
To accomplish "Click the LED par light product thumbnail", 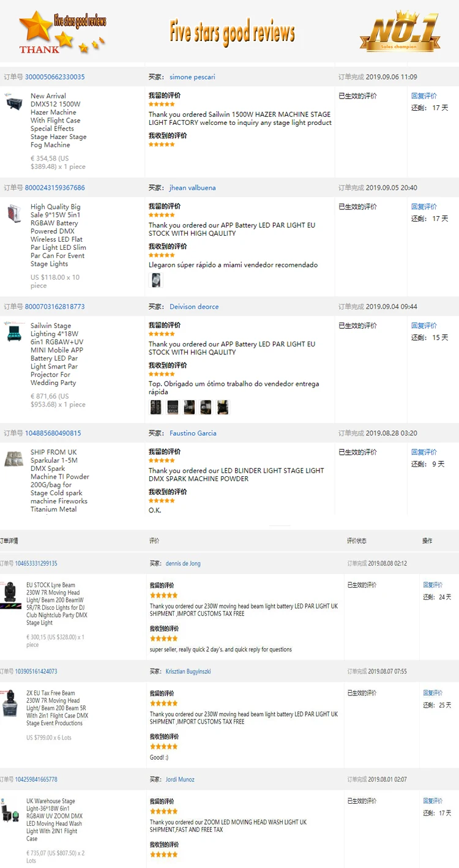I will tap(13, 213).
